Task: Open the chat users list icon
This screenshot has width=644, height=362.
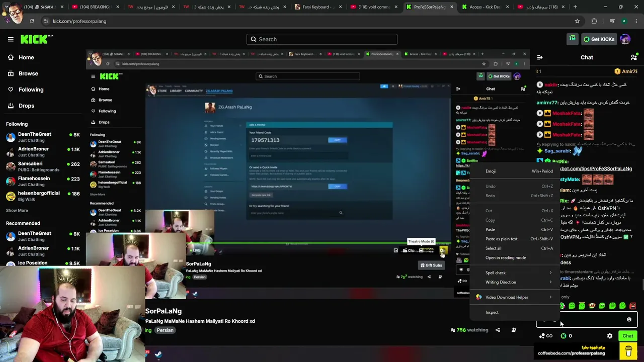Action: 634,57
